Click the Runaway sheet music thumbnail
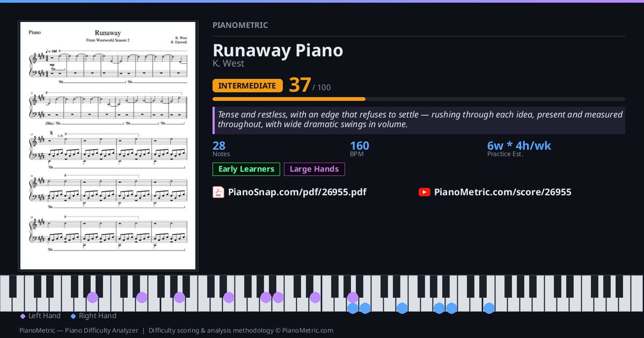The height and width of the screenshot is (338, 644). click(x=108, y=146)
